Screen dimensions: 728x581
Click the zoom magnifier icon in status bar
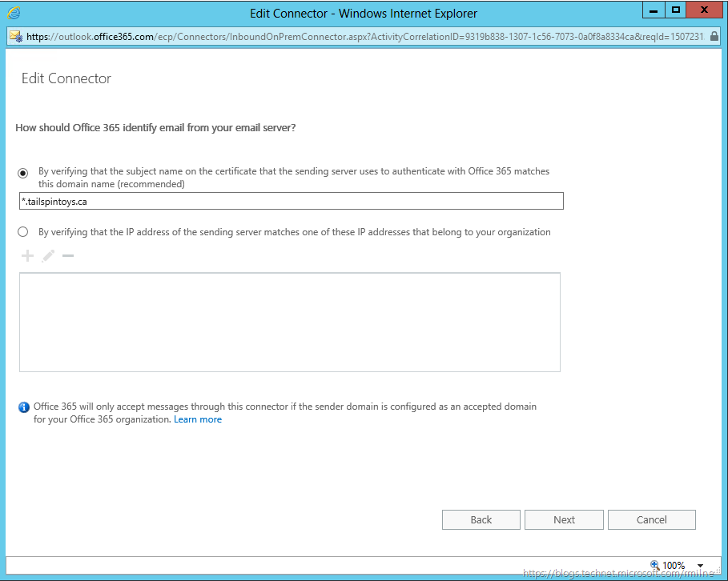pos(654,565)
